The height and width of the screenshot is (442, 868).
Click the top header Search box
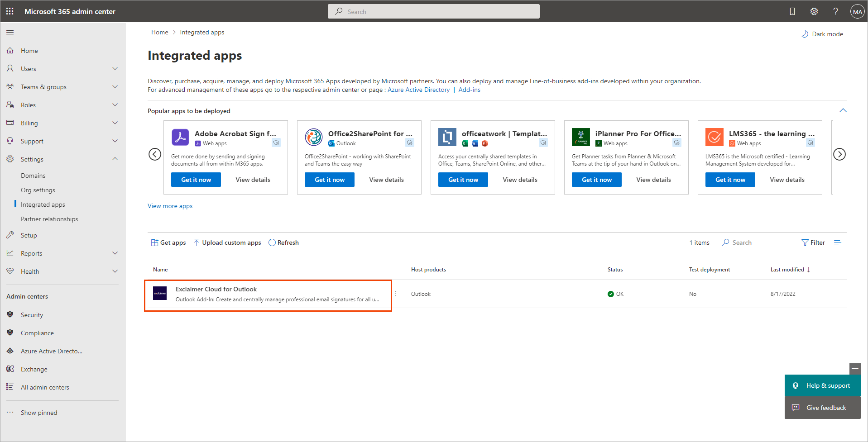[434, 11]
